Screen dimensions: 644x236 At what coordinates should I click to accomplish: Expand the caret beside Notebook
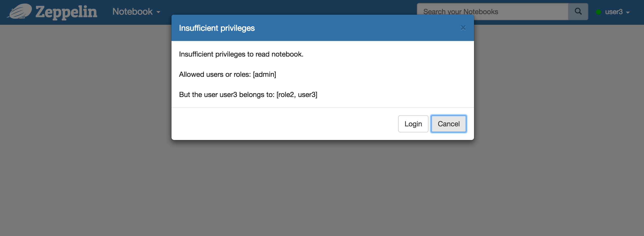158,12
